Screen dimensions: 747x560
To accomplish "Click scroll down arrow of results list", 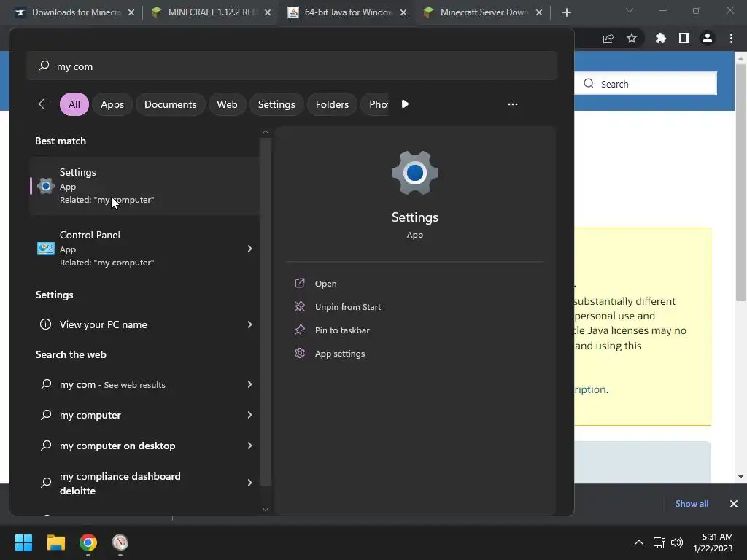I will [266, 509].
